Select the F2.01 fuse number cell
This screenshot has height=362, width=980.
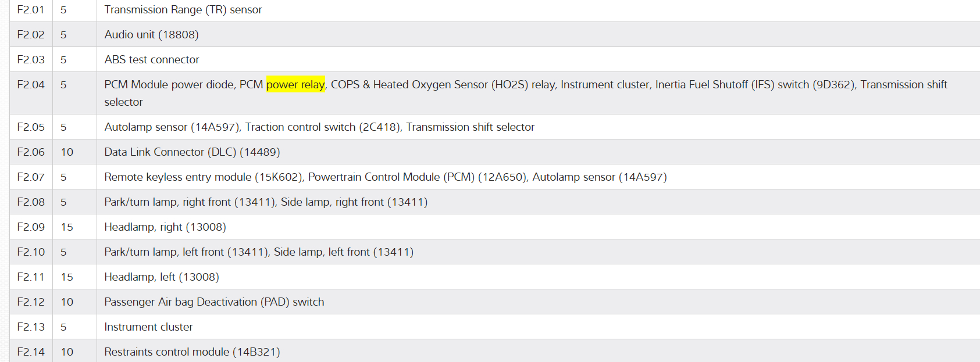31,10
